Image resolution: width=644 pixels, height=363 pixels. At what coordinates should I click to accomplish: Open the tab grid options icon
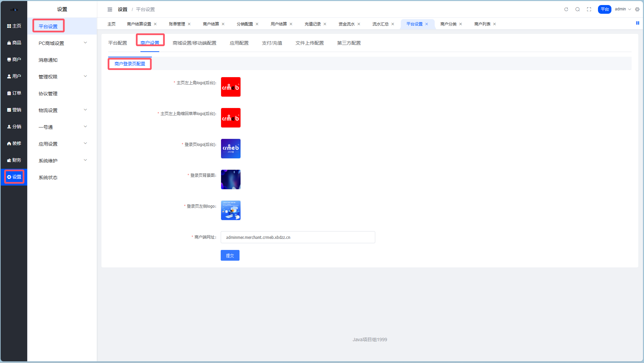pyautogui.click(x=637, y=23)
